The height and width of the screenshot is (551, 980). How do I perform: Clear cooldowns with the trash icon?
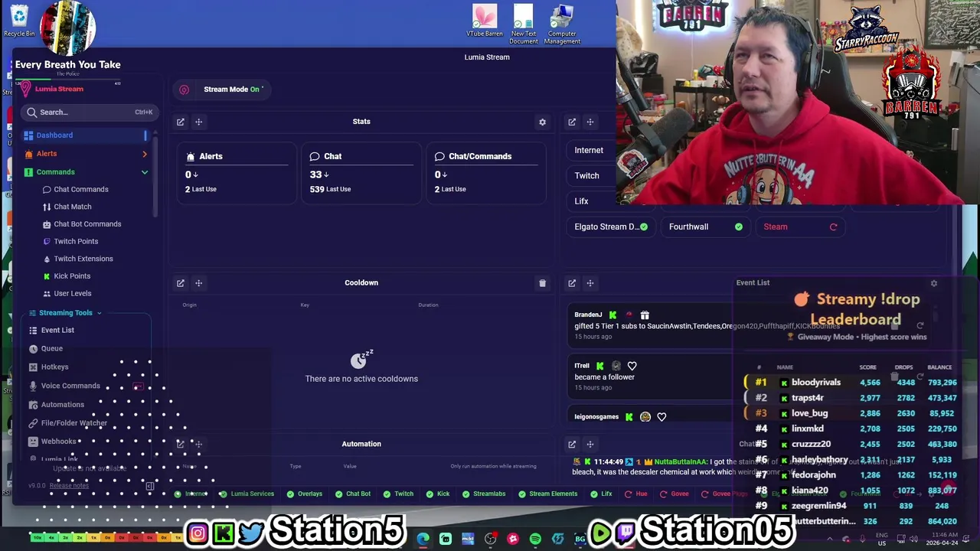[x=542, y=283]
